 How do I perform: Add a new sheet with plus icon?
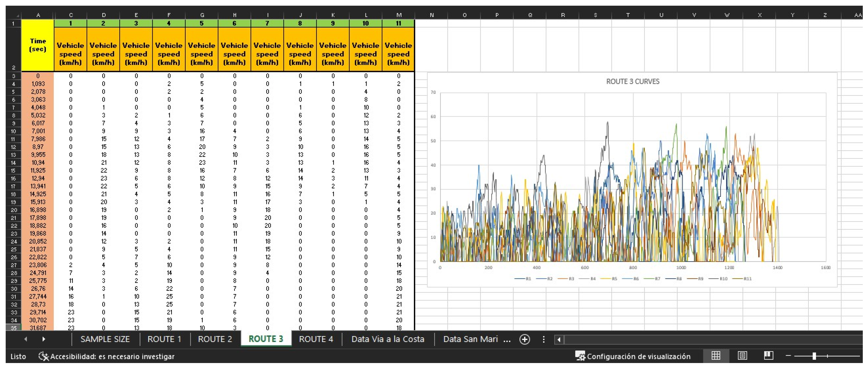(x=525, y=339)
